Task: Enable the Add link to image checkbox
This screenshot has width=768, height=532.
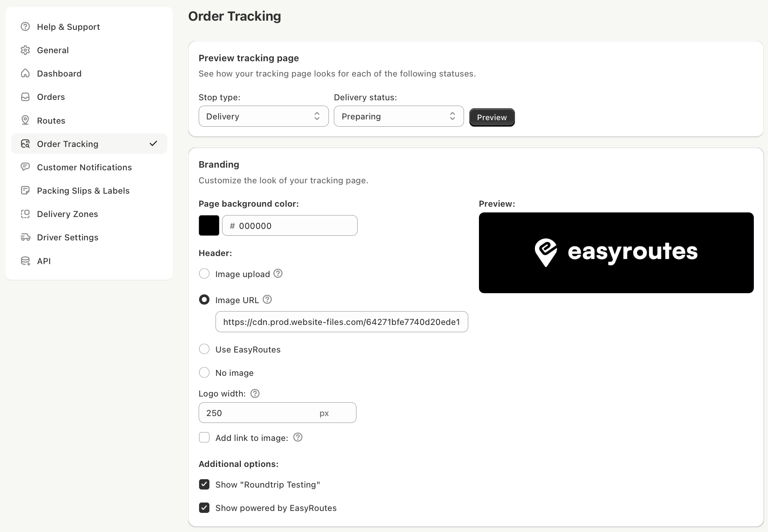Action: pyautogui.click(x=204, y=437)
